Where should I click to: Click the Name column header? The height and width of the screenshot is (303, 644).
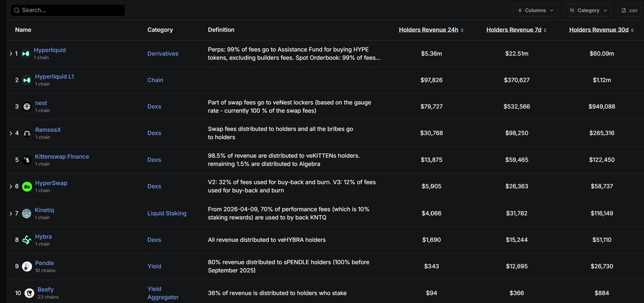[x=23, y=30]
